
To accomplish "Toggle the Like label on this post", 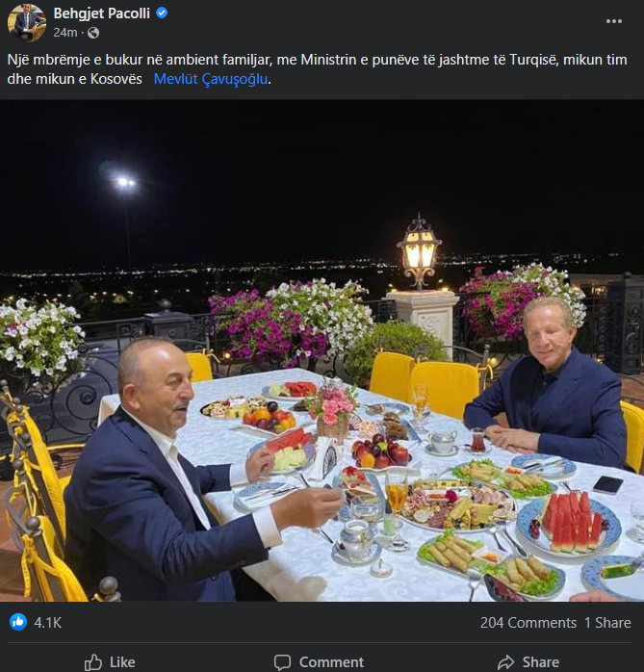I will [x=122, y=662].
